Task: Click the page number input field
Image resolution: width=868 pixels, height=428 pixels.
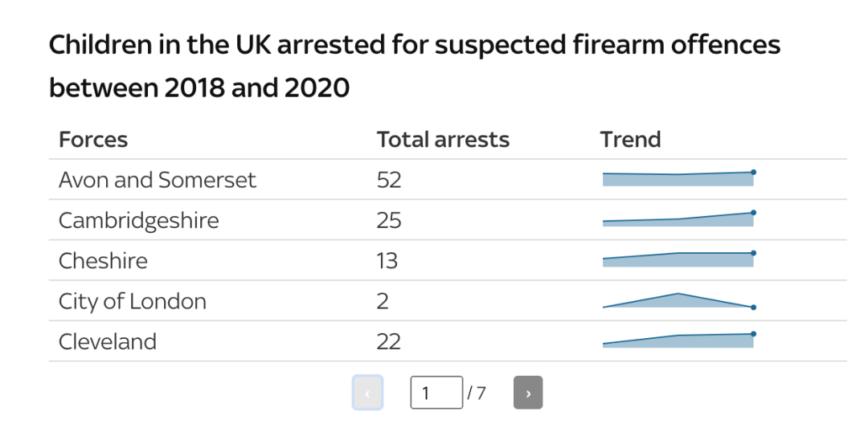Action: (x=436, y=393)
